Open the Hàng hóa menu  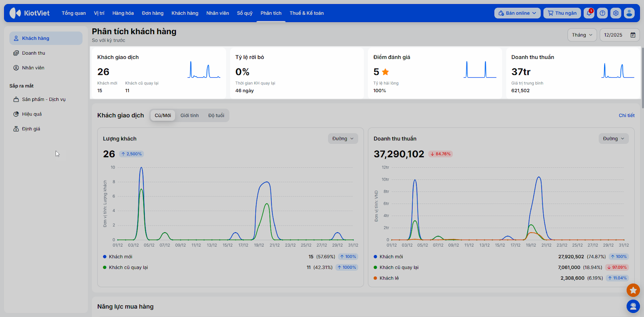click(x=123, y=13)
